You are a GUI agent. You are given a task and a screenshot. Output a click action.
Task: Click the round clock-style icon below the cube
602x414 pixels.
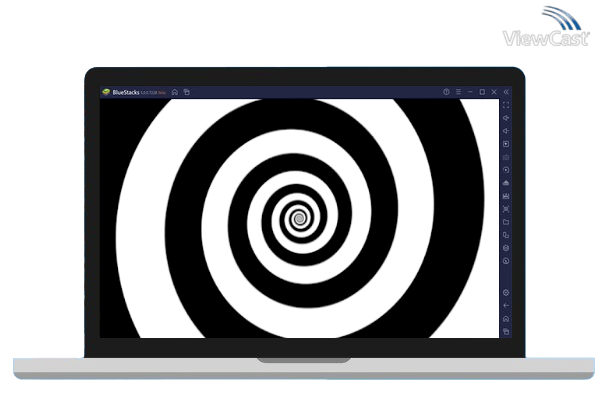[506, 261]
